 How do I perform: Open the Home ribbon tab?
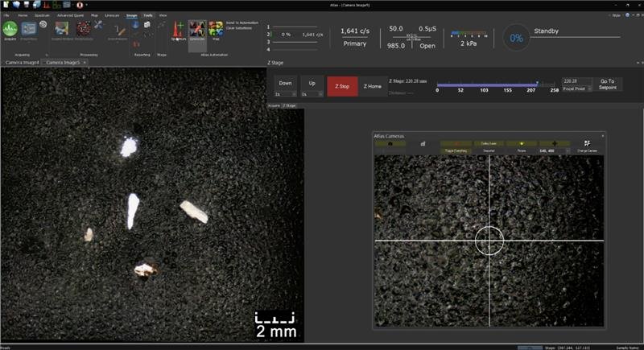(x=23, y=15)
